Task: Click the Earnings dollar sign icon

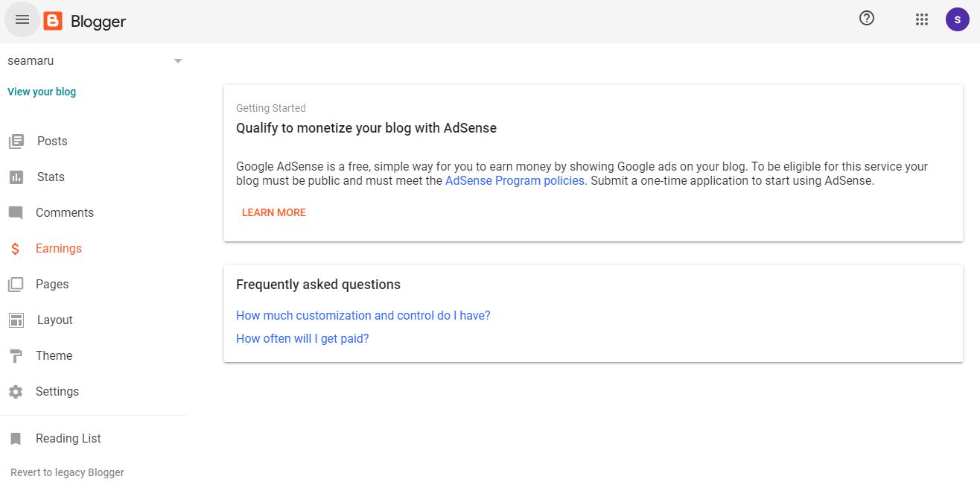Action: pyautogui.click(x=16, y=249)
